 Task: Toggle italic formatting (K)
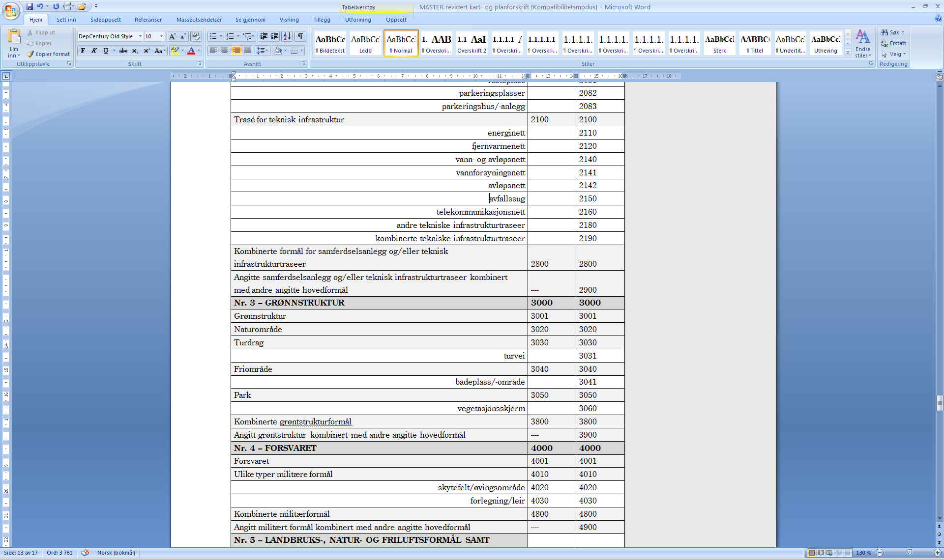click(94, 51)
